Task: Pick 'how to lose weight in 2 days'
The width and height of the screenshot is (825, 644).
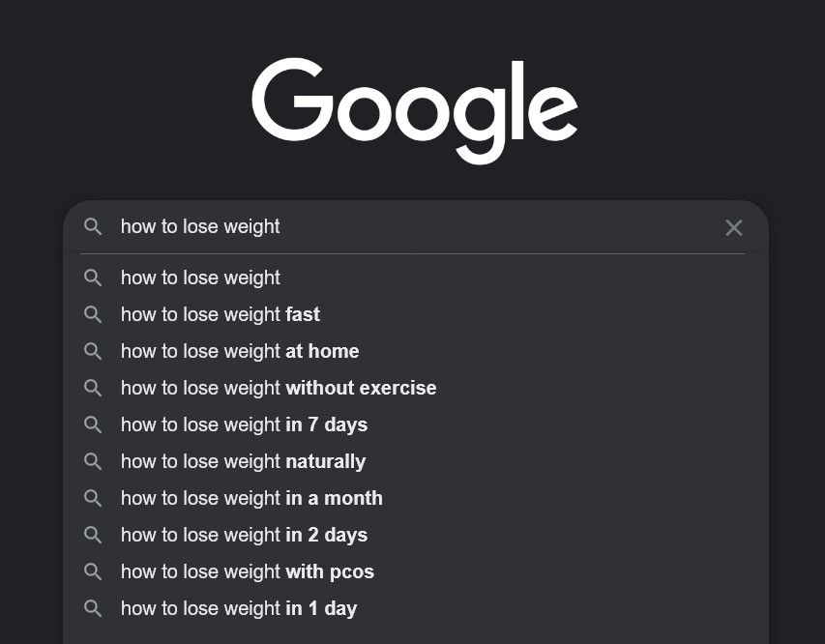Action: [x=416, y=535]
